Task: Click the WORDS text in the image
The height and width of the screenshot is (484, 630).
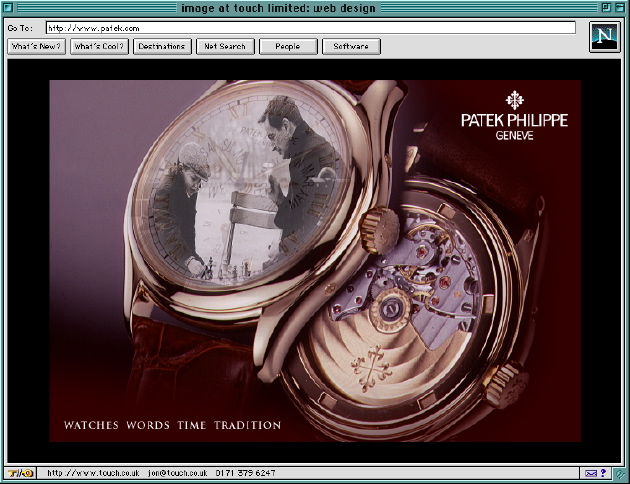Action: pos(148,425)
